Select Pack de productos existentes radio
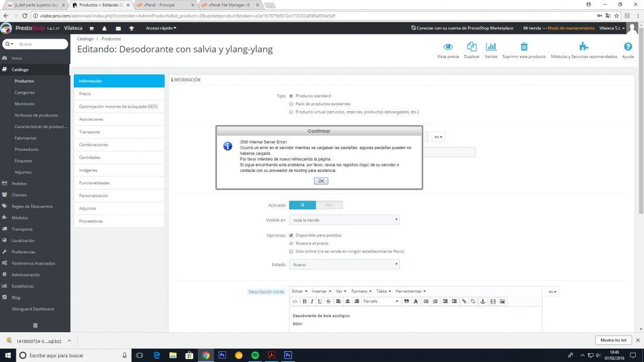This screenshot has height=362, width=644. tap(291, 104)
